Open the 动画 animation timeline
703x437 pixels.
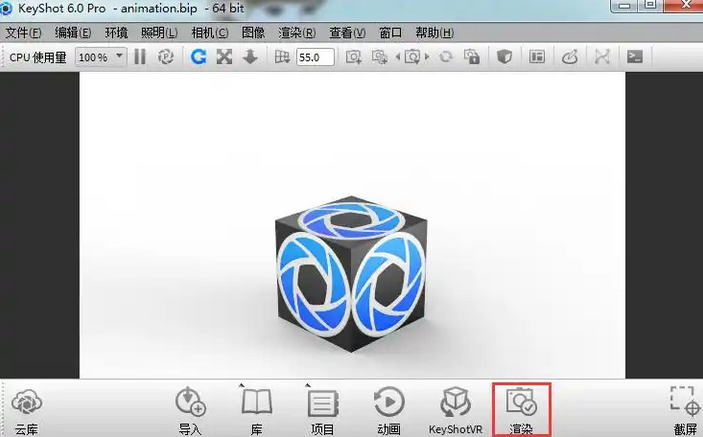(389, 408)
